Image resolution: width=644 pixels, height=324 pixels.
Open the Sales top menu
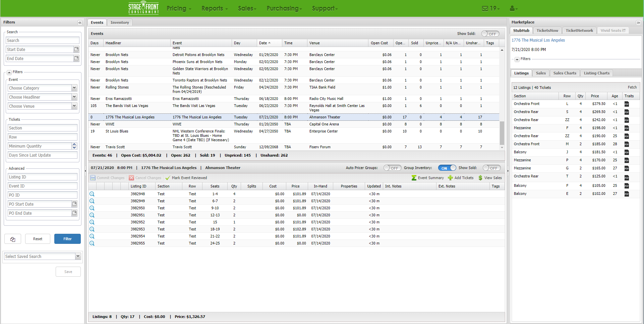point(247,8)
